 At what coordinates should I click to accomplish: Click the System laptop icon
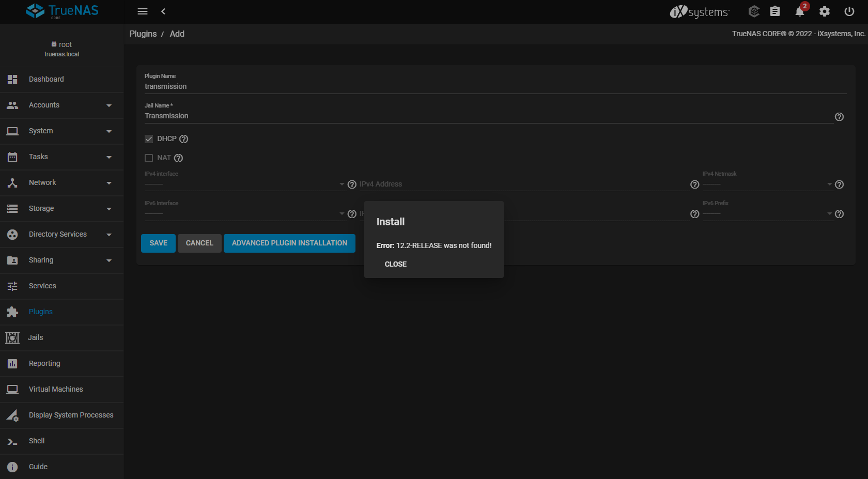coord(12,131)
